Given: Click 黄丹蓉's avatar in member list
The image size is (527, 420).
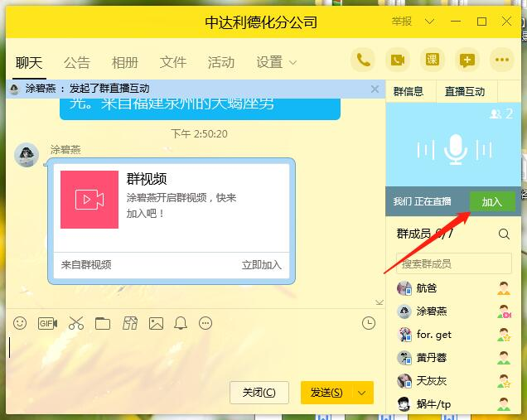Looking at the screenshot, I should 404,358.
